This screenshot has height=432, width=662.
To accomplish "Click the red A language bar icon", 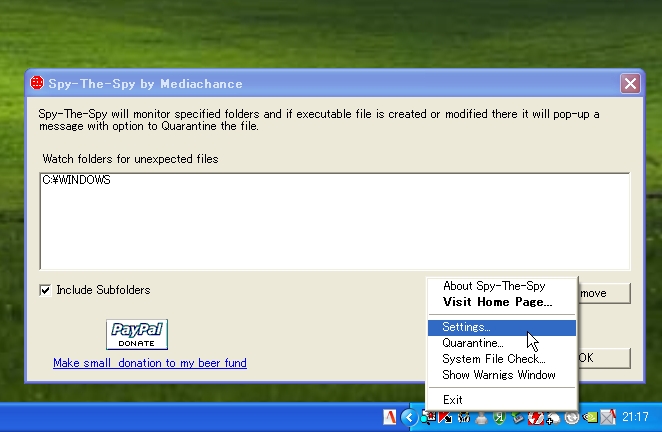I will (x=390, y=418).
